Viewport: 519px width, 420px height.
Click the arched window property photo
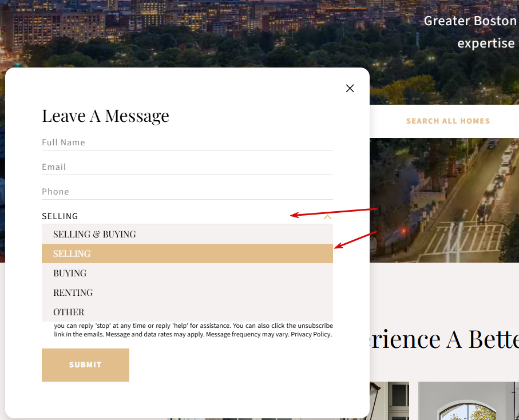pos(468,401)
